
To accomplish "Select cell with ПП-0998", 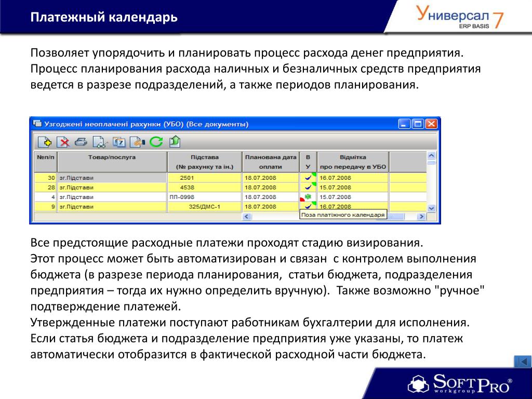I will click(x=205, y=197).
